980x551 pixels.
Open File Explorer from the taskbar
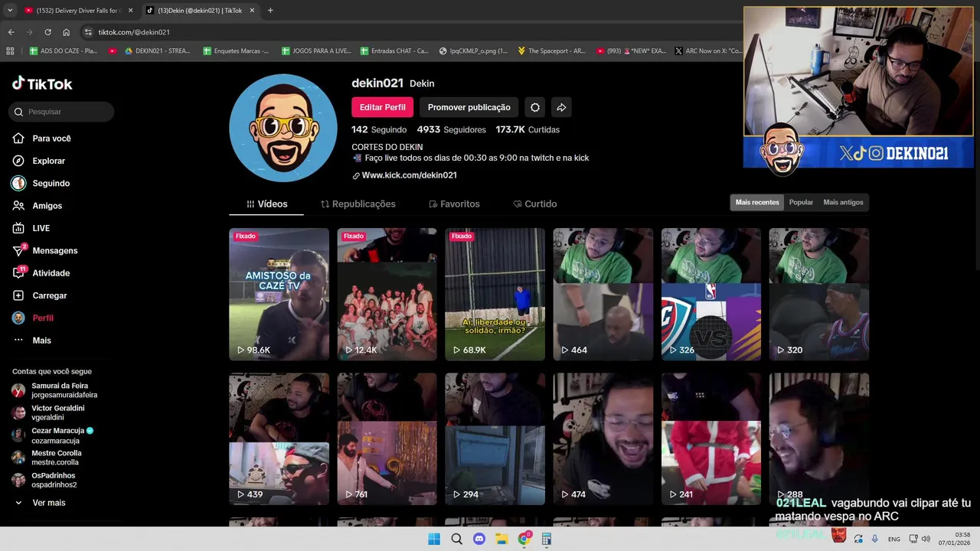tap(501, 539)
